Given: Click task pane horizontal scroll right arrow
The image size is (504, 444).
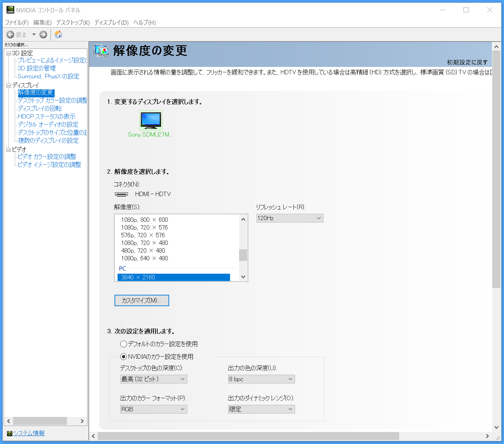Looking at the screenshot, I should click(x=82, y=421).
